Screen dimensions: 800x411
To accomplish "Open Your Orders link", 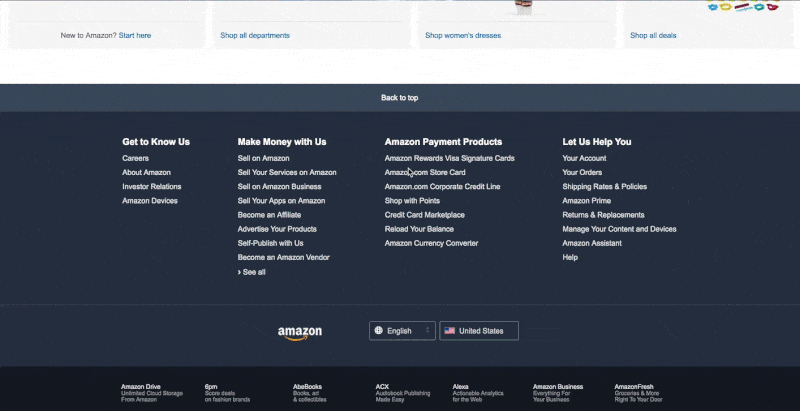I will (582, 173).
